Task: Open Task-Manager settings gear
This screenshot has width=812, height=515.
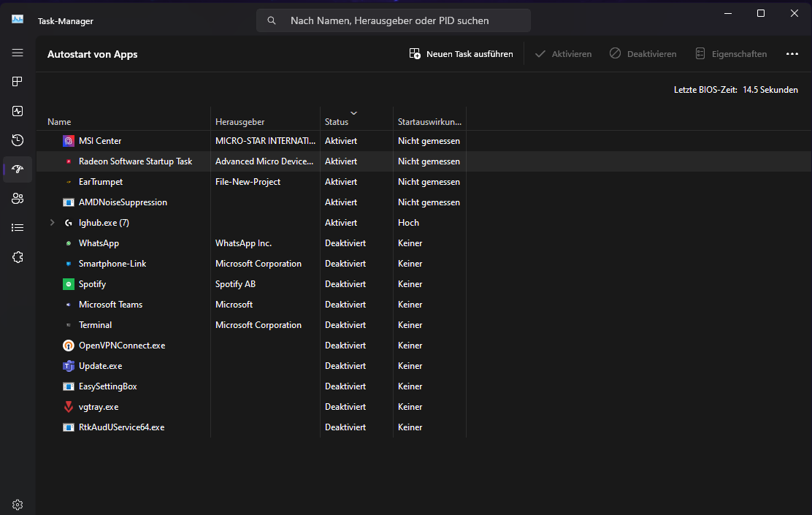Action: [x=18, y=504]
